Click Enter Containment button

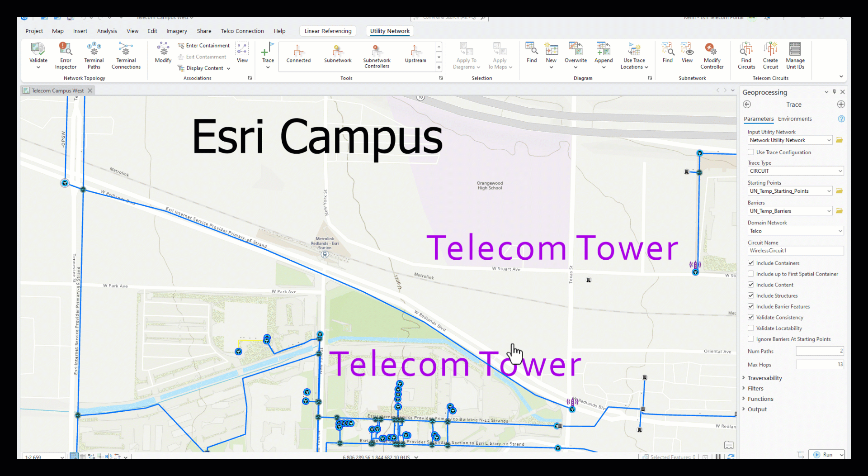pos(204,45)
